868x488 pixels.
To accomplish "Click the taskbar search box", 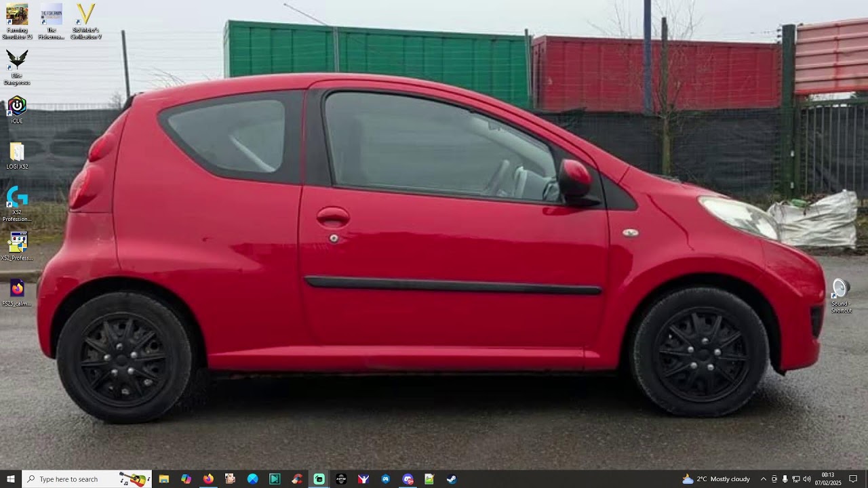I will [87, 479].
